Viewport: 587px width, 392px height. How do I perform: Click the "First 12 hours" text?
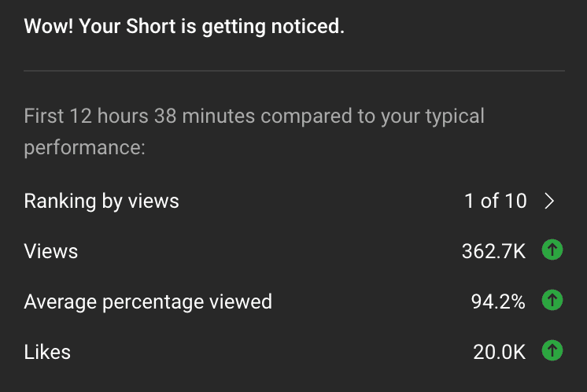87,116
